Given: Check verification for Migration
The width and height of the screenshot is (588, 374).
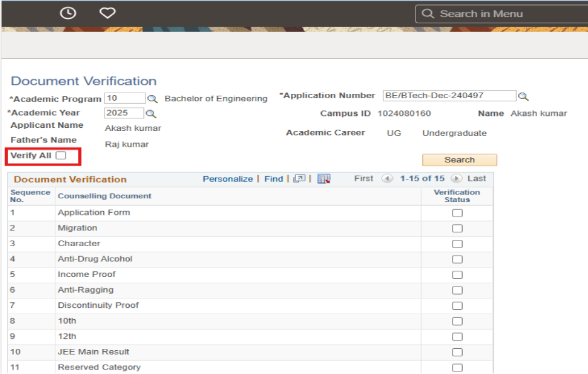Looking at the screenshot, I should (457, 229).
